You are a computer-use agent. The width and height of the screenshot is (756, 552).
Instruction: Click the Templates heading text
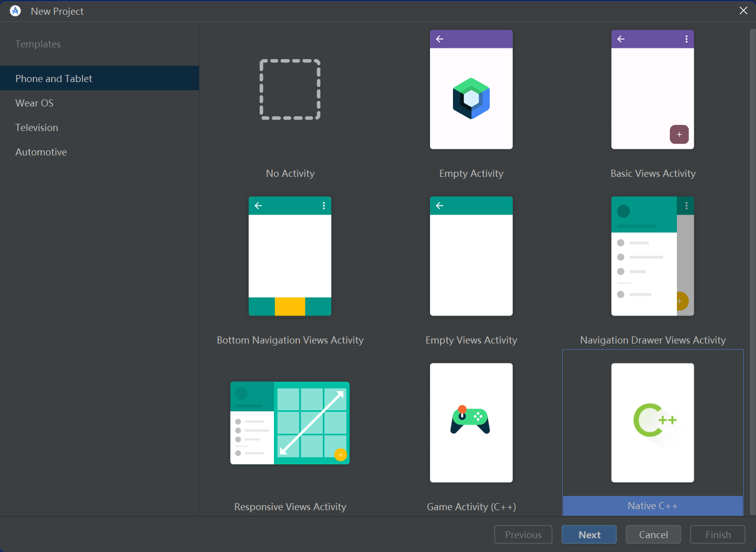(x=38, y=44)
